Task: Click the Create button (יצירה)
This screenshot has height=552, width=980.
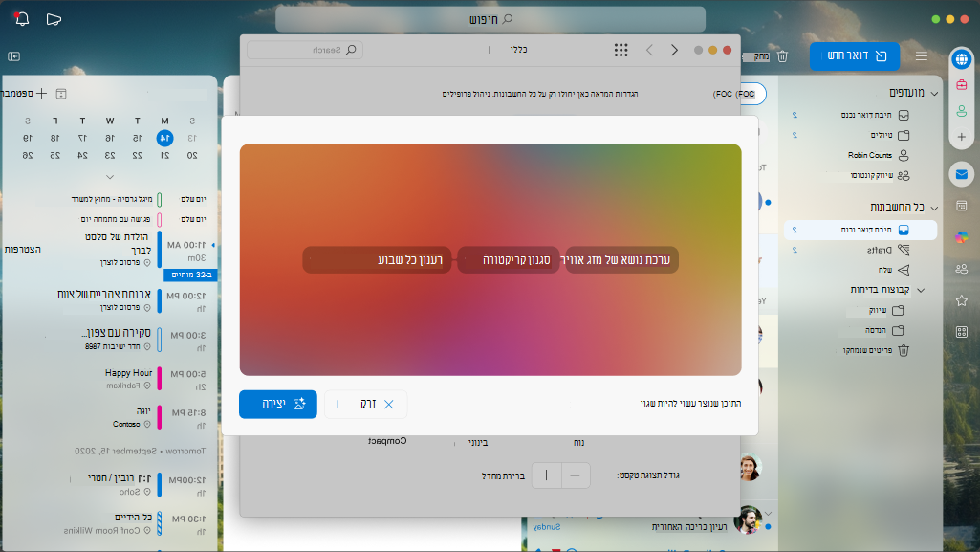Action: point(278,404)
